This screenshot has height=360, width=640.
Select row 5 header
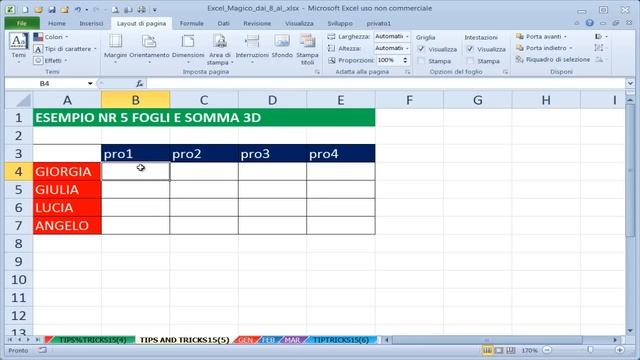[x=19, y=189]
